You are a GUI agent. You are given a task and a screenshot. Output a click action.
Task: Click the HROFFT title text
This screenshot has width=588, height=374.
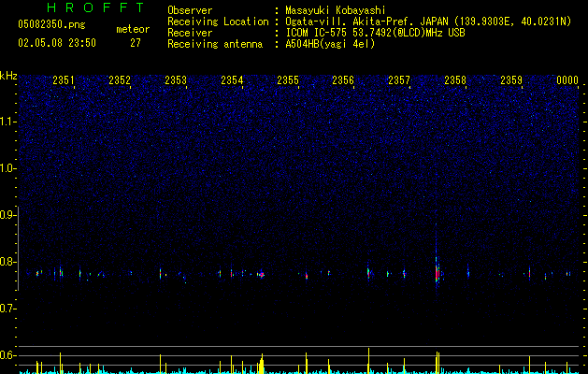click(x=96, y=7)
